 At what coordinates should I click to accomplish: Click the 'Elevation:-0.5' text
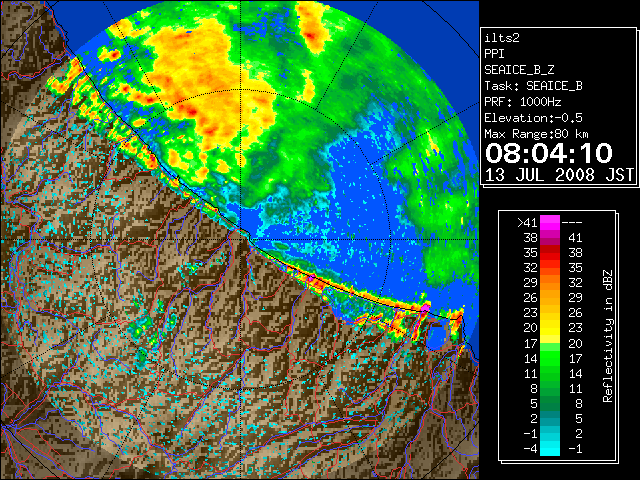(x=533, y=118)
